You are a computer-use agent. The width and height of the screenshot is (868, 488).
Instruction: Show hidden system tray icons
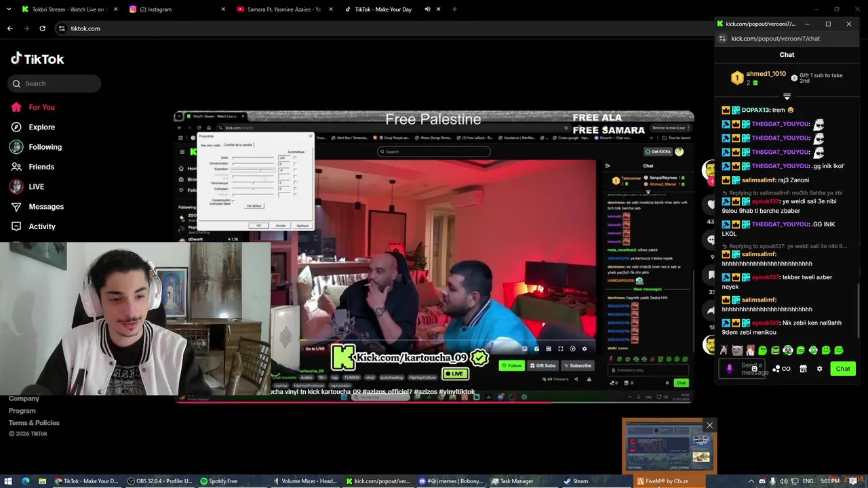(751, 481)
